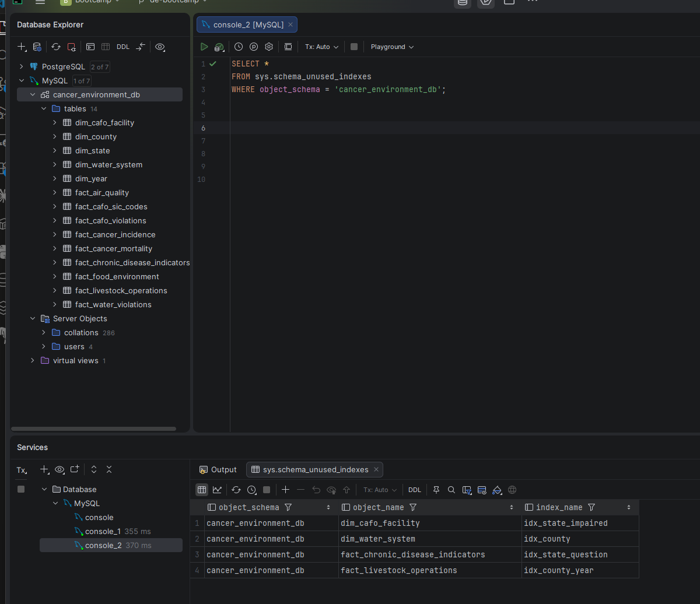Click the DDL button in results toolbar
This screenshot has width=700, height=604.
(415, 490)
